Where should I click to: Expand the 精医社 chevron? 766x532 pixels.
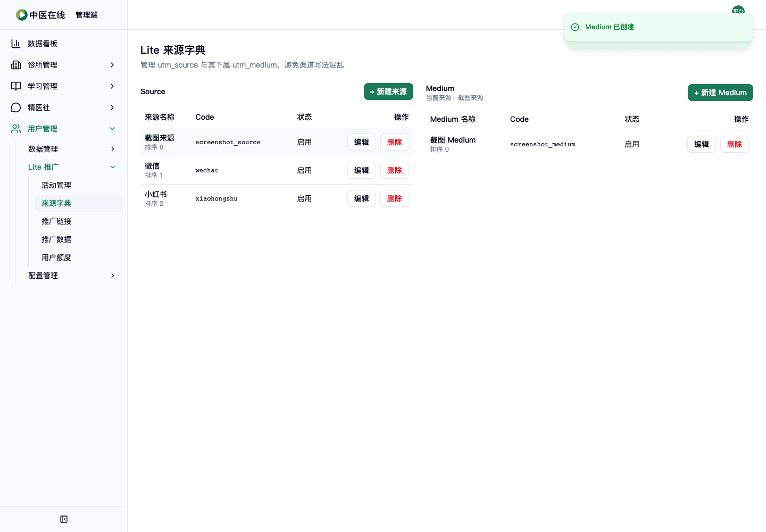pos(112,107)
